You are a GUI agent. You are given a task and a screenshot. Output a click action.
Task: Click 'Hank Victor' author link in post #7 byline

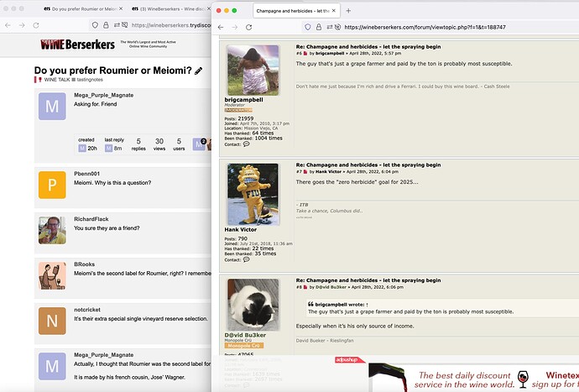(x=328, y=171)
